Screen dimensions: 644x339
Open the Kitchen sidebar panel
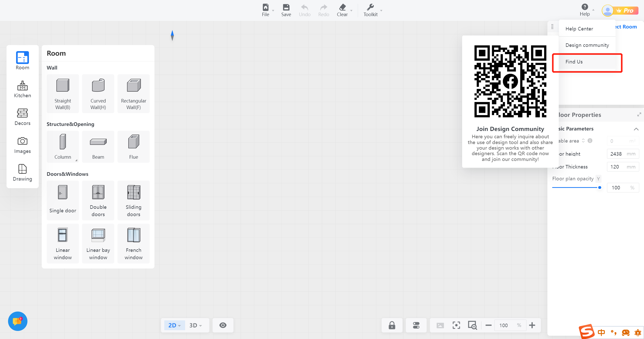tap(22, 89)
